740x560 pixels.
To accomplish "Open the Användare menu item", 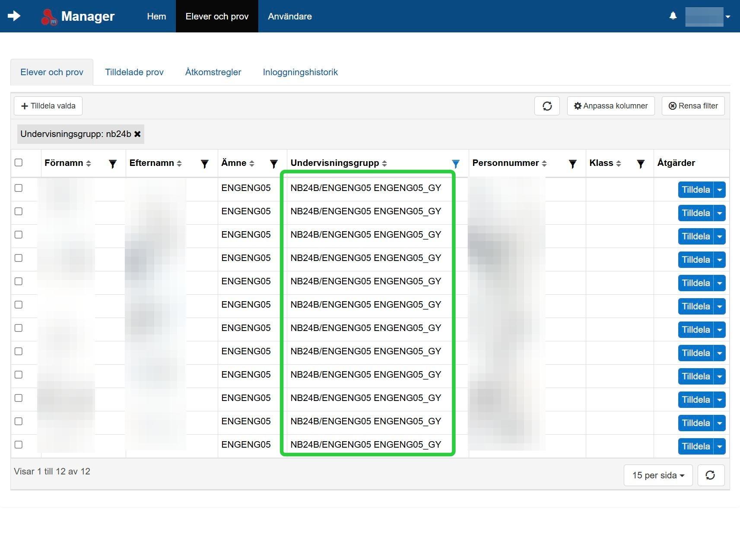I will (x=289, y=16).
